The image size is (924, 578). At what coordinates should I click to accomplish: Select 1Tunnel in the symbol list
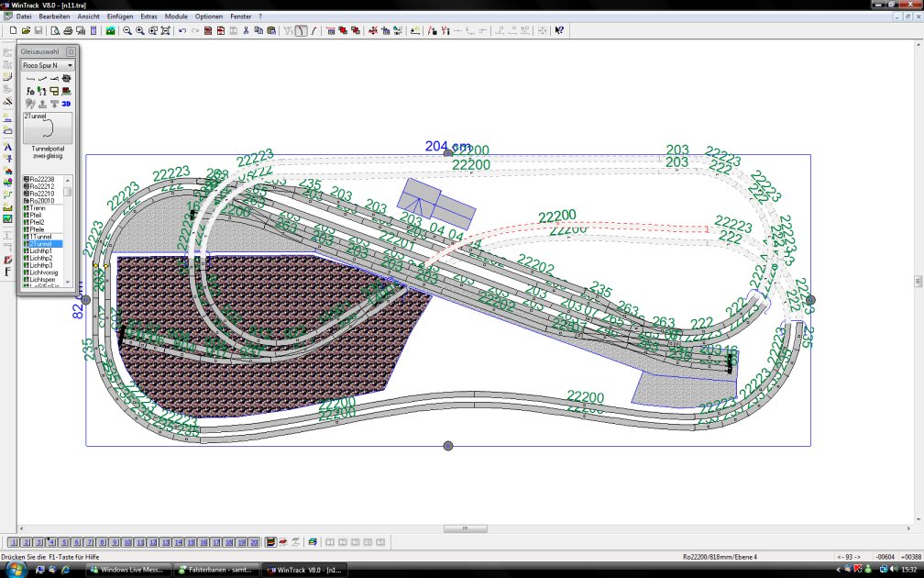tap(42, 237)
